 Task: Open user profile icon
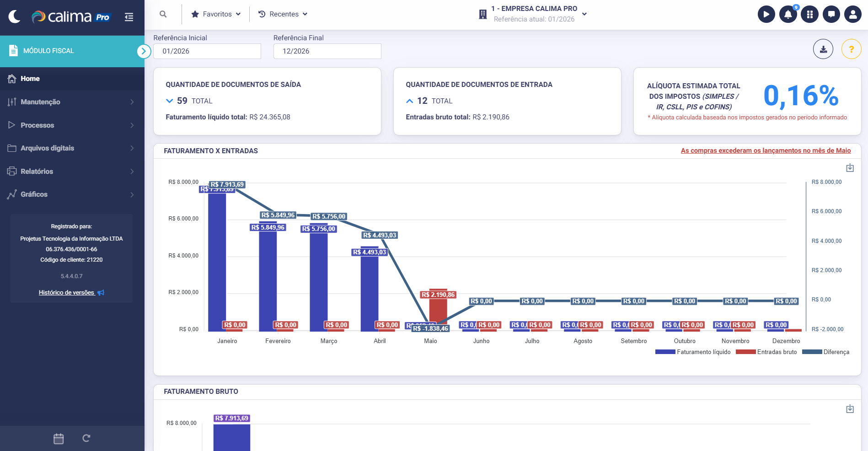(853, 14)
